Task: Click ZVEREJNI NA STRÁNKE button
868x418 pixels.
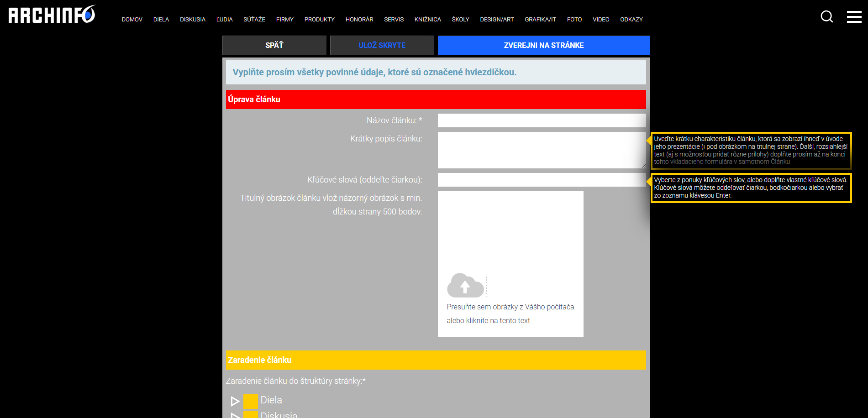Action: [543, 45]
